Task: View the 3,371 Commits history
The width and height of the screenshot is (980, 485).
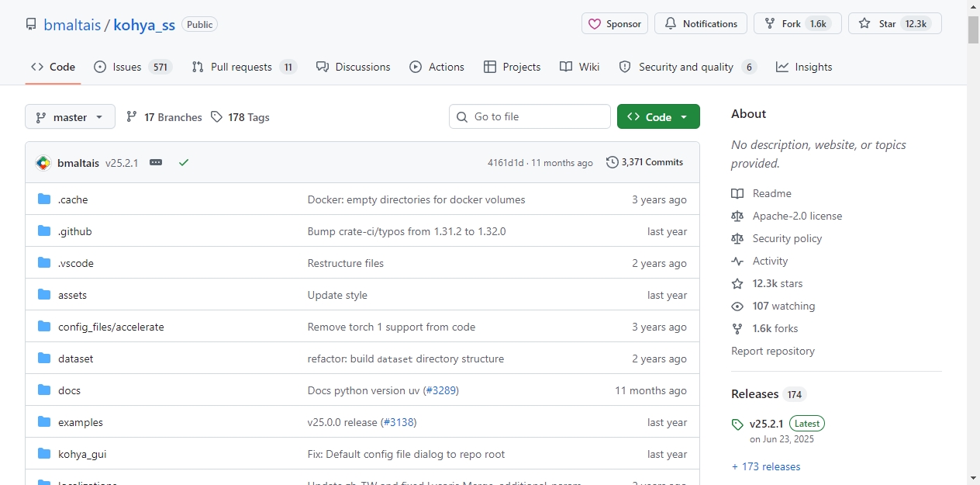Action: point(645,162)
